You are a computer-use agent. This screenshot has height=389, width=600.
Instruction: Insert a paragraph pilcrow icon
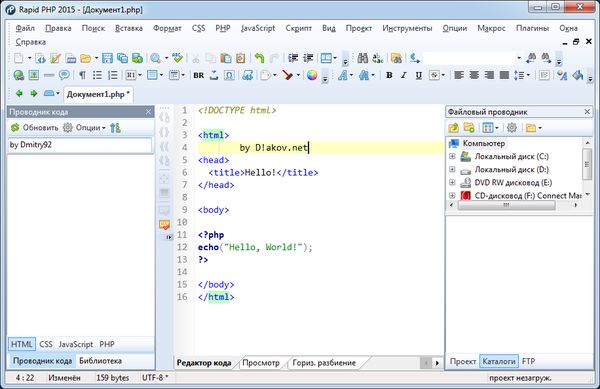click(x=82, y=75)
